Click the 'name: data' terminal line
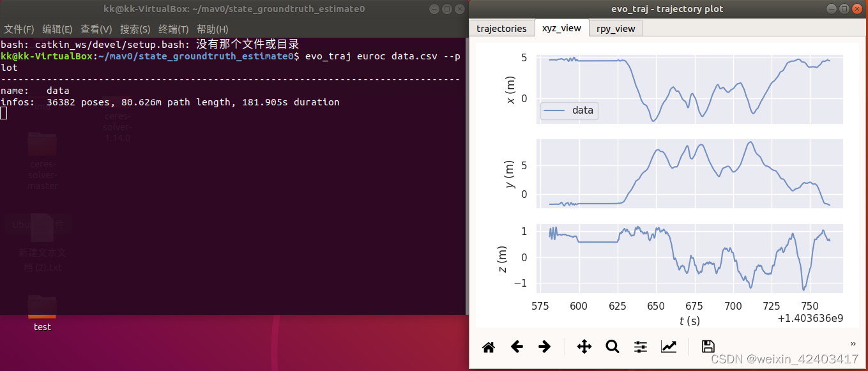 pos(35,91)
